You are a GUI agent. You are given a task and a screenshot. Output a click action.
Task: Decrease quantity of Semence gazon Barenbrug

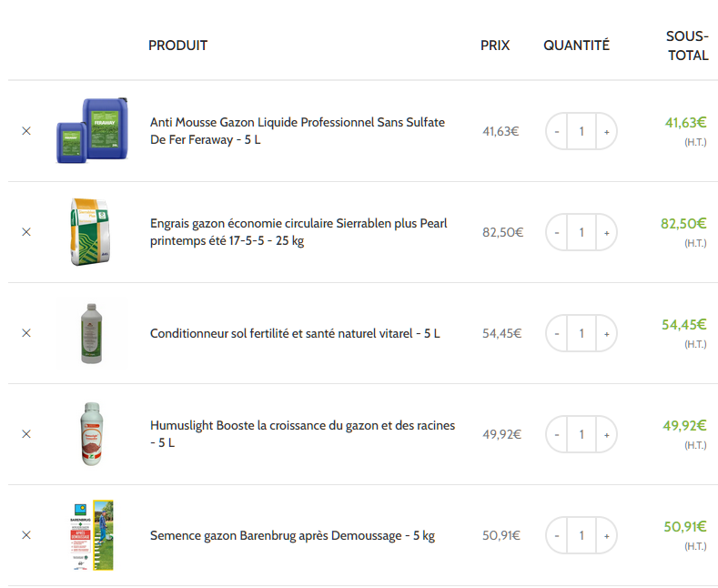tap(557, 535)
